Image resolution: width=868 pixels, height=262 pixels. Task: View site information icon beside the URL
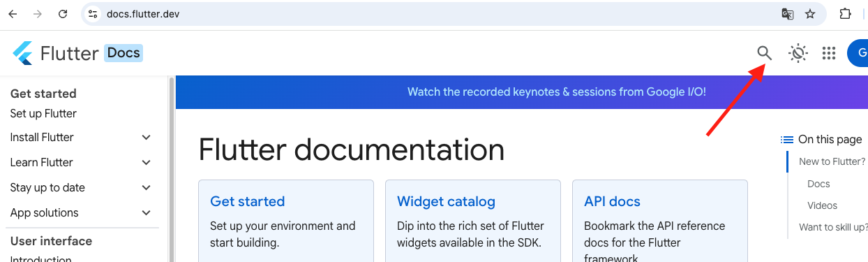click(x=93, y=14)
